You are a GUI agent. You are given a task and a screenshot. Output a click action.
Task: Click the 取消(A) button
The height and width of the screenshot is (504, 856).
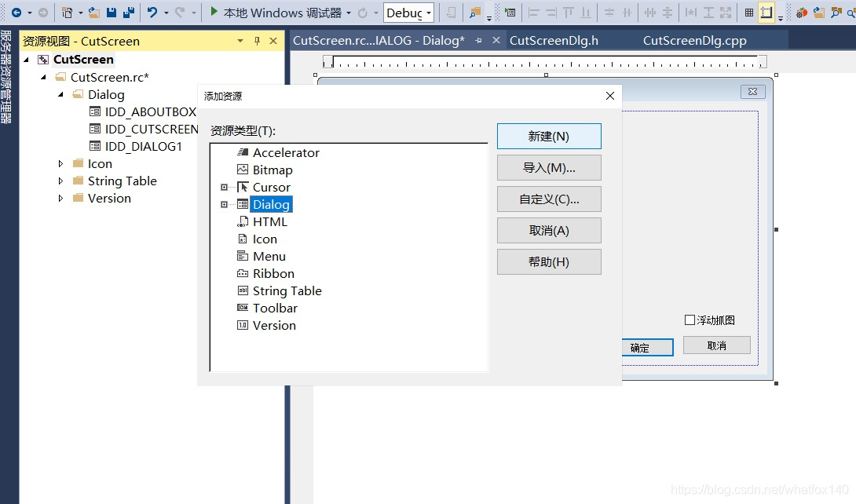[549, 230]
